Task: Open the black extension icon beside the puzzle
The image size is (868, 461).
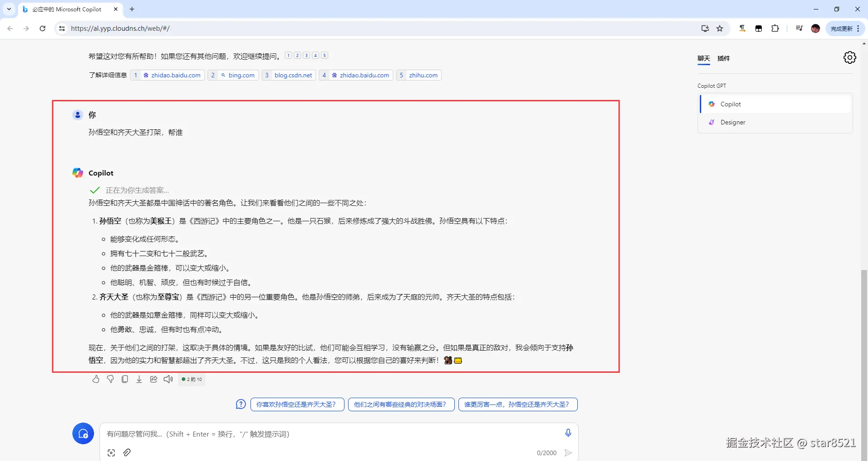Action: point(759,29)
